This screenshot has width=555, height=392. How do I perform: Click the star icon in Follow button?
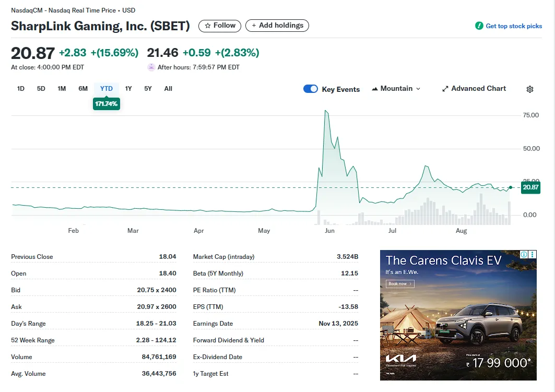click(207, 26)
